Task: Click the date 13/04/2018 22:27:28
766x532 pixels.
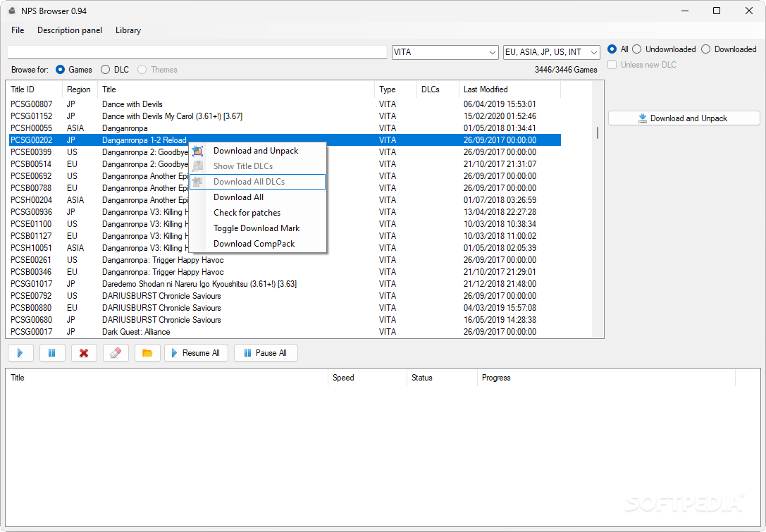Action: tap(500, 212)
